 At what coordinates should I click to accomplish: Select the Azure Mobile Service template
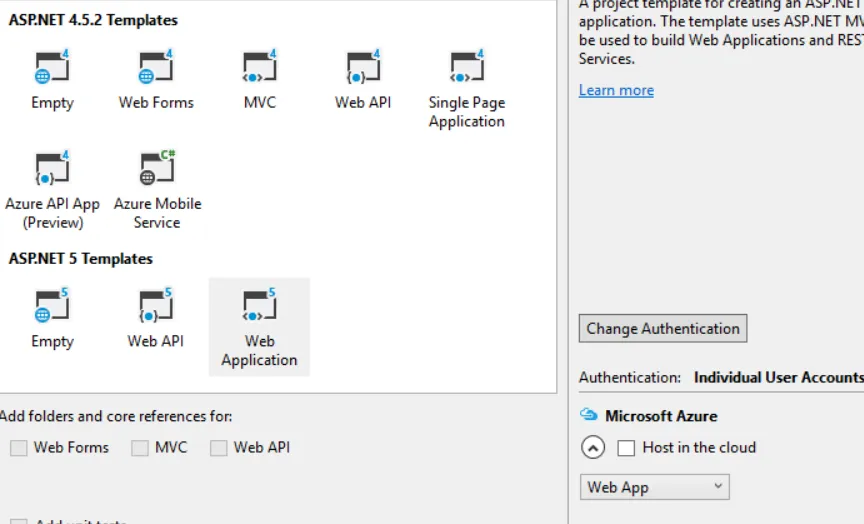(157, 169)
